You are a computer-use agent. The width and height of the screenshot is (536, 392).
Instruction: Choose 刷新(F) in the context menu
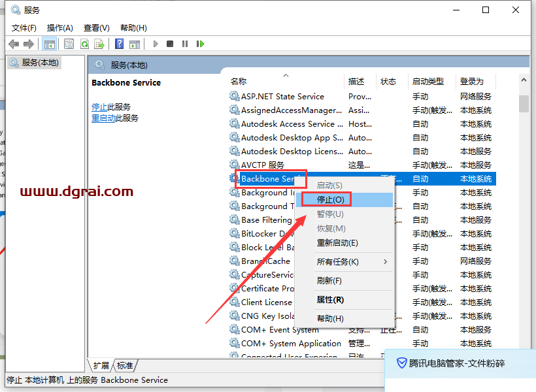tap(344, 281)
